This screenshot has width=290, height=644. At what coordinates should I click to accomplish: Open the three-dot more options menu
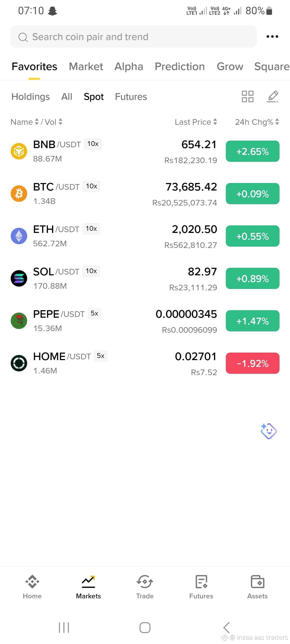pyautogui.click(x=272, y=36)
